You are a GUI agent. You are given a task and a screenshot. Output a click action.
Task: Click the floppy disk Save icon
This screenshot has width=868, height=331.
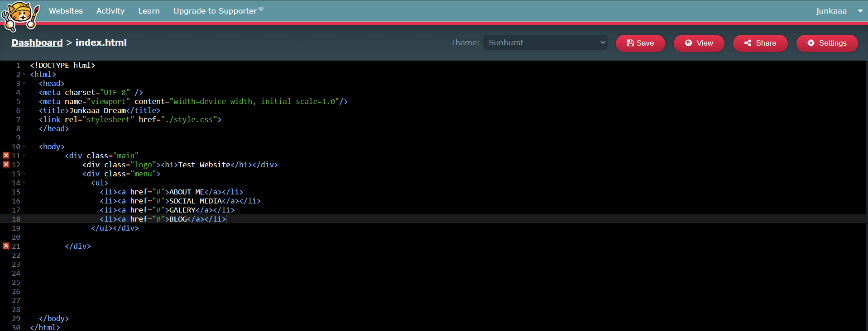click(630, 43)
